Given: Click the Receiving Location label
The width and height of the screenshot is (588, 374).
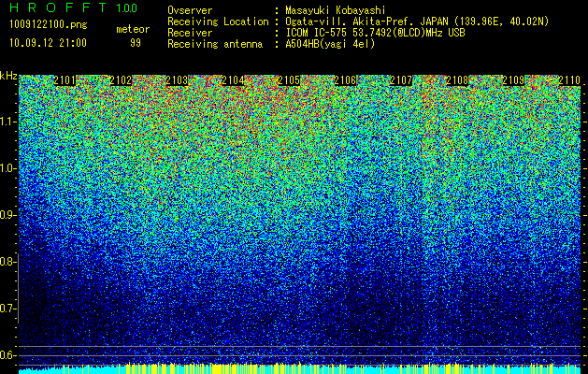Looking at the screenshot, I should coord(218,22).
